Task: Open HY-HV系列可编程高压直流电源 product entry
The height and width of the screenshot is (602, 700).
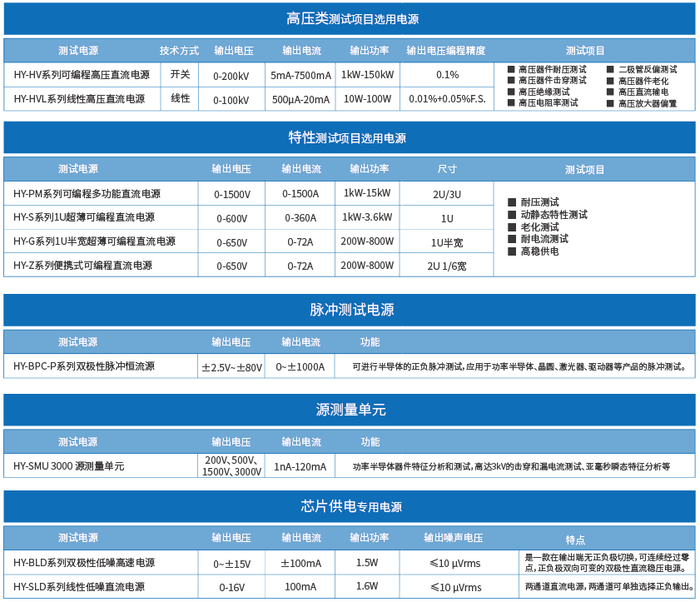Action: pos(82,75)
